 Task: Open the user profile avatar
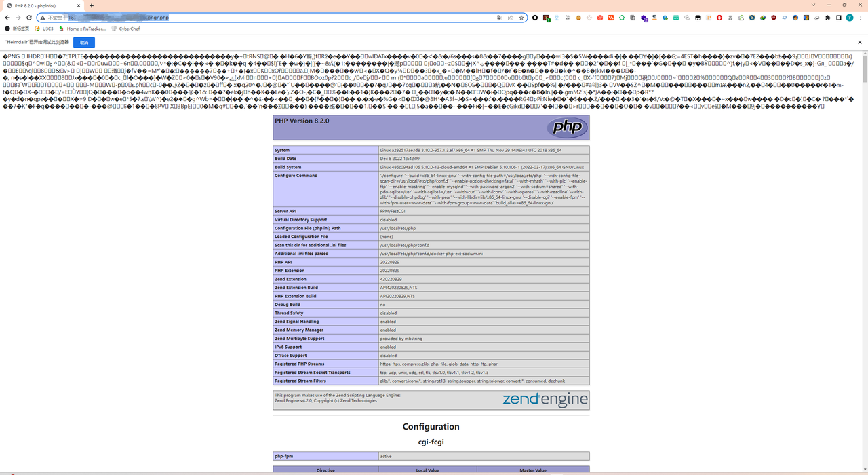[x=850, y=18]
